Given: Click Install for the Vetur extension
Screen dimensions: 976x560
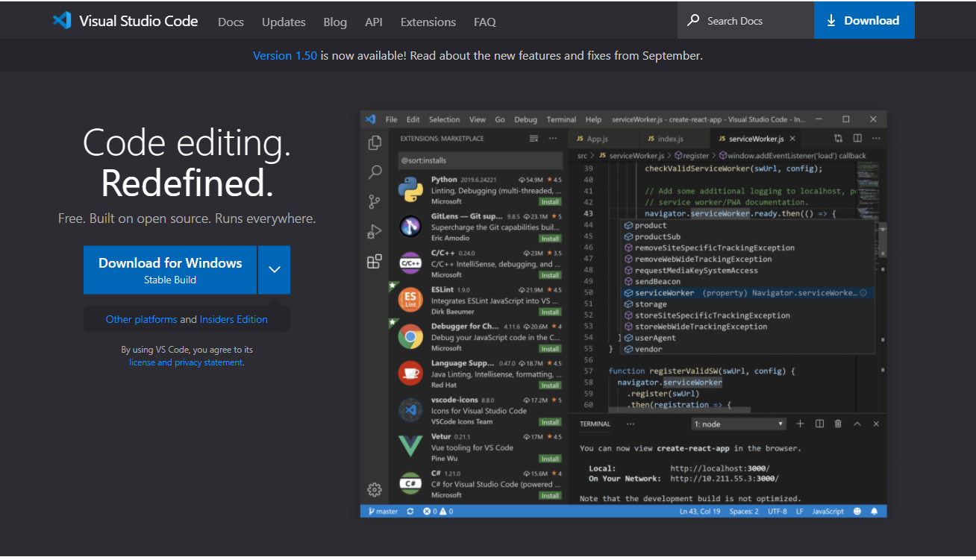Looking at the screenshot, I should 551,459.
